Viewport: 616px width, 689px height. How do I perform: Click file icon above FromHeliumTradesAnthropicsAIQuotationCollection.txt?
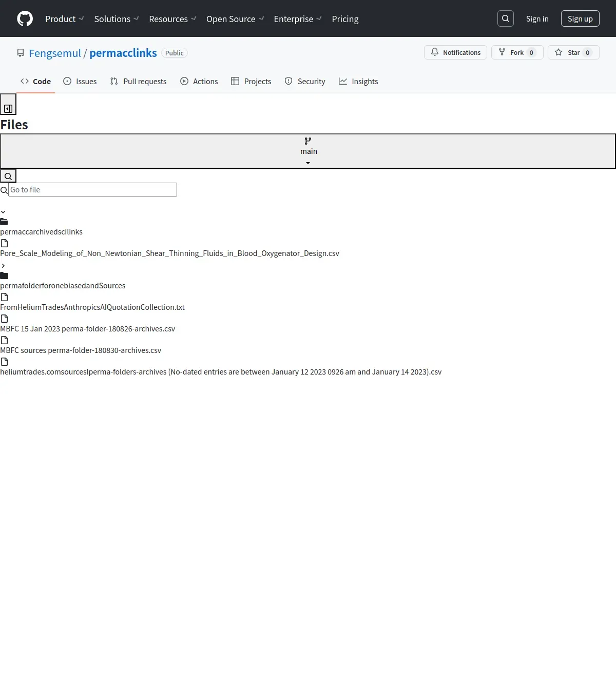coord(4,297)
